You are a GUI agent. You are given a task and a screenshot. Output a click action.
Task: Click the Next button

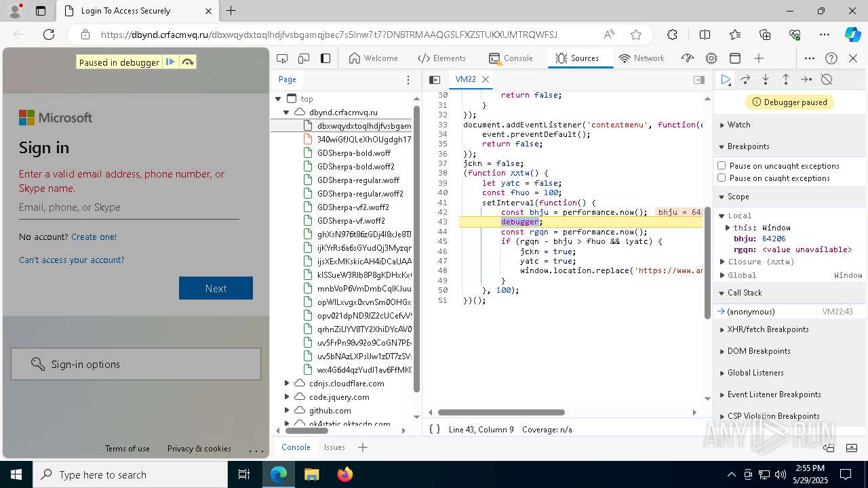coord(216,288)
